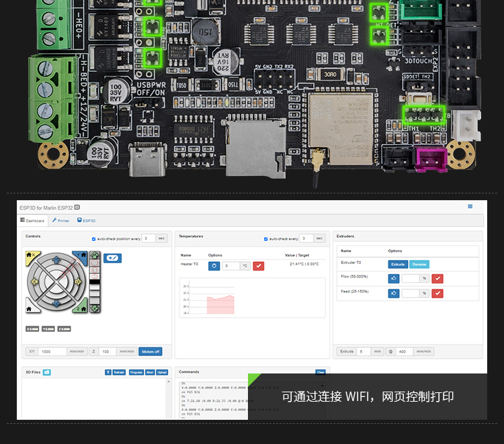Click Heater T0 target temperature field
Viewport: 504px width, 444px height.
232,266
